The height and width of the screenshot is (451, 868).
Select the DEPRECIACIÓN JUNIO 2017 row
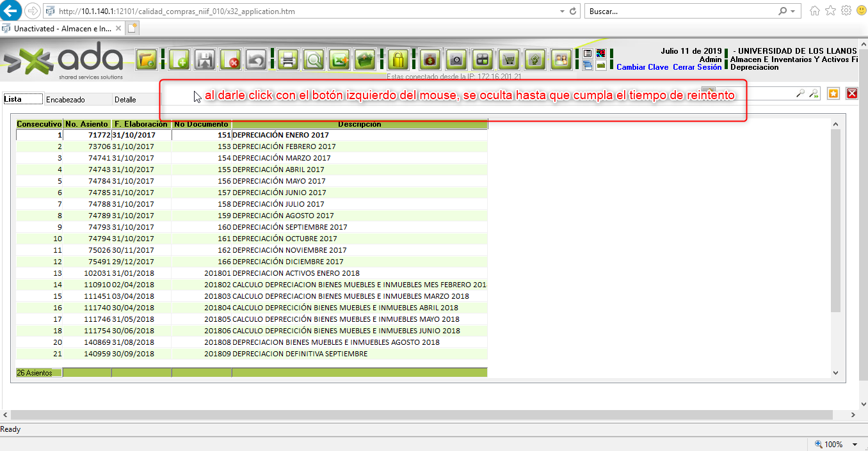[x=279, y=193]
